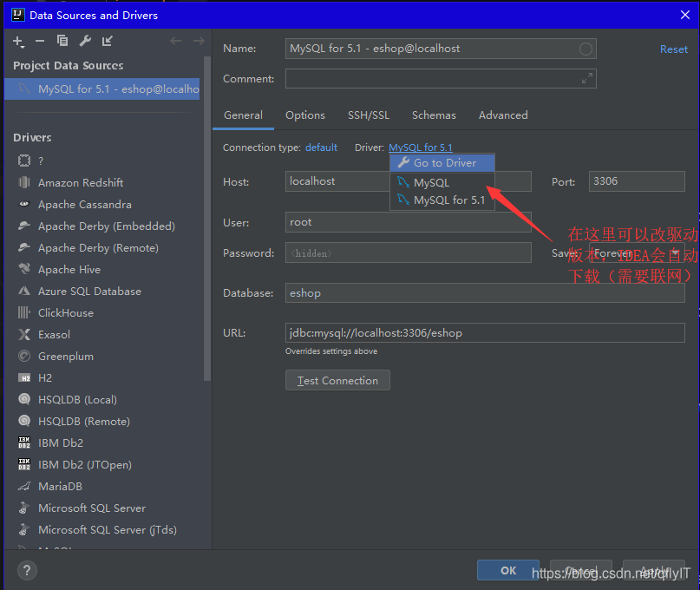Click the Microsoft SQL Server icon
This screenshot has height=590, width=700.
24,508
